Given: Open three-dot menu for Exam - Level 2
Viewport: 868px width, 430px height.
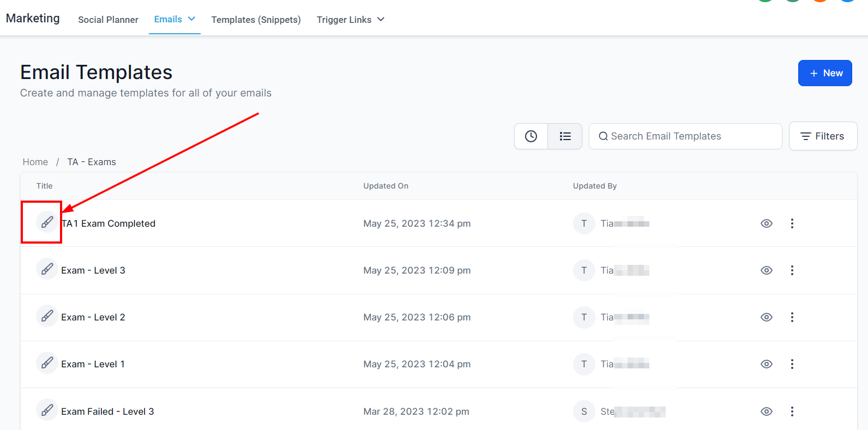Looking at the screenshot, I should pos(792,317).
